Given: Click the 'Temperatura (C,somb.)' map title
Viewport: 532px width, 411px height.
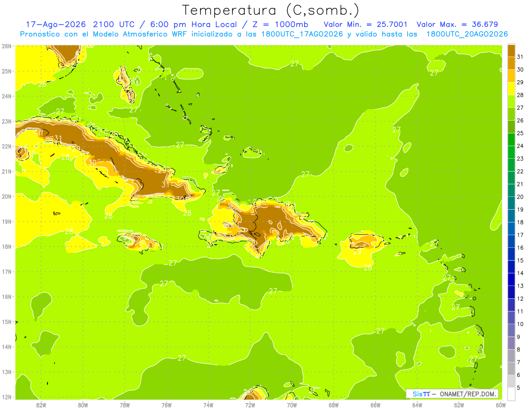Looking at the screenshot, I should pos(271,10).
